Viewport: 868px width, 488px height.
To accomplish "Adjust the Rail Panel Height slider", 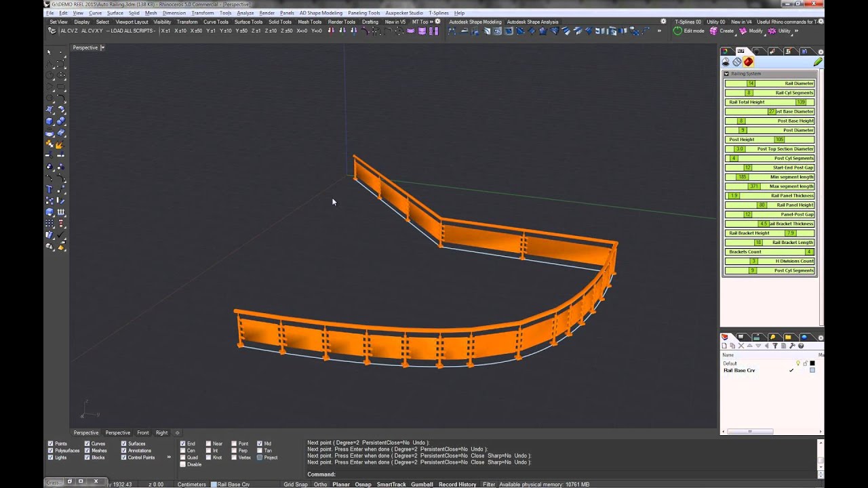I will coord(770,205).
